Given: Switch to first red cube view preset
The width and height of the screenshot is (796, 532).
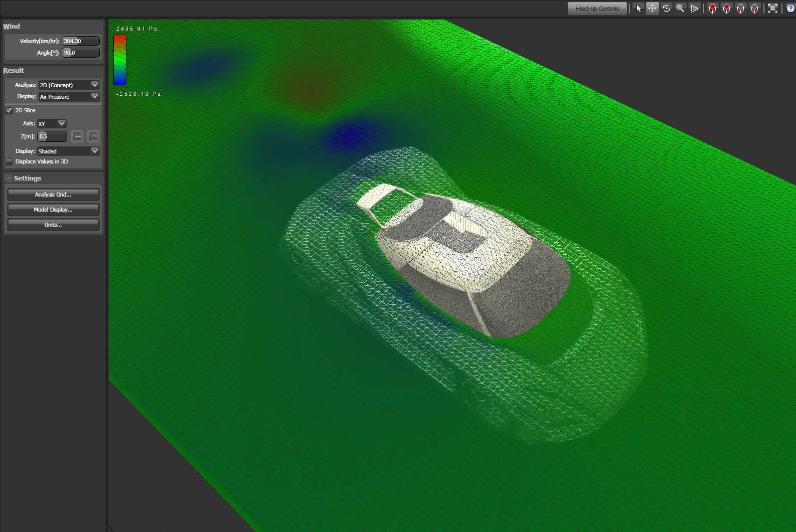Looking at the screenshot, I should point(712,9).
